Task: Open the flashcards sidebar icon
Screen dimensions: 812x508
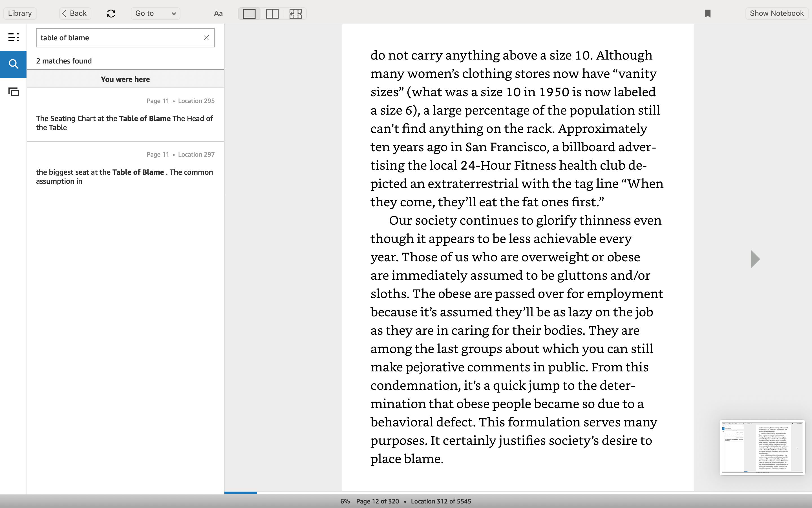Action: (x=14, y=91)
